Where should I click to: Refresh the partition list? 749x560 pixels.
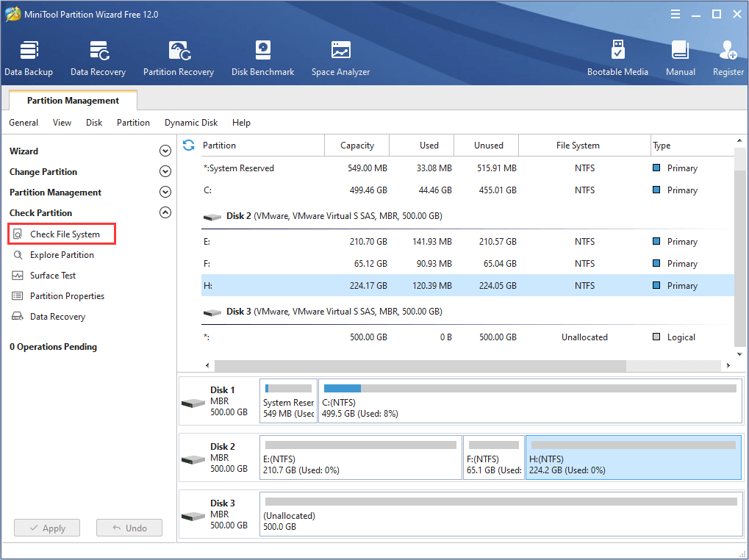tap(189, 145)
